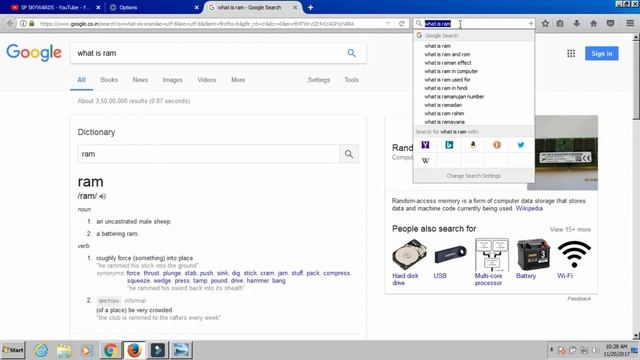Pick suggestion 'what is raman effect'
The image size is (640, 360).
(473, 63)
